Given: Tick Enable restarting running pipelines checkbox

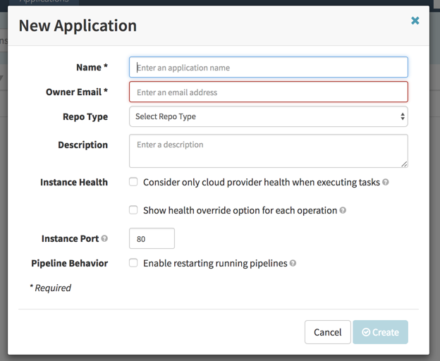Looking at the screenshot, I should (x=133, y=263).
